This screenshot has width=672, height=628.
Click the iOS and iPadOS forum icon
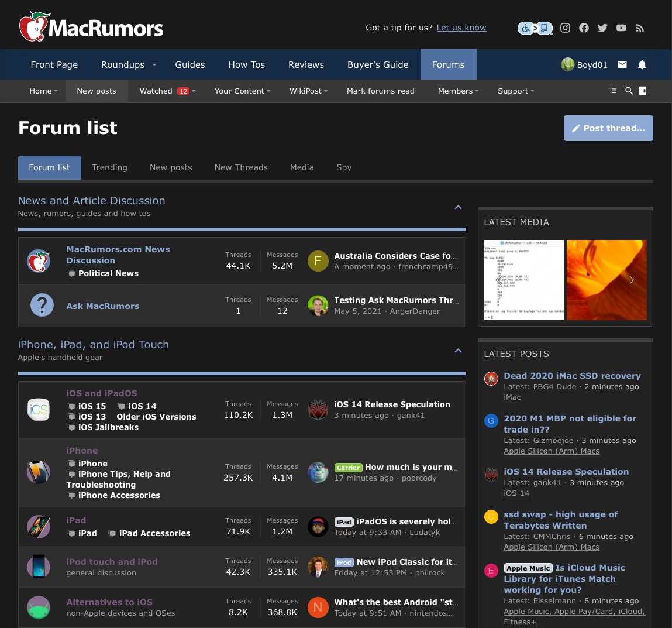tap(39, 410)
